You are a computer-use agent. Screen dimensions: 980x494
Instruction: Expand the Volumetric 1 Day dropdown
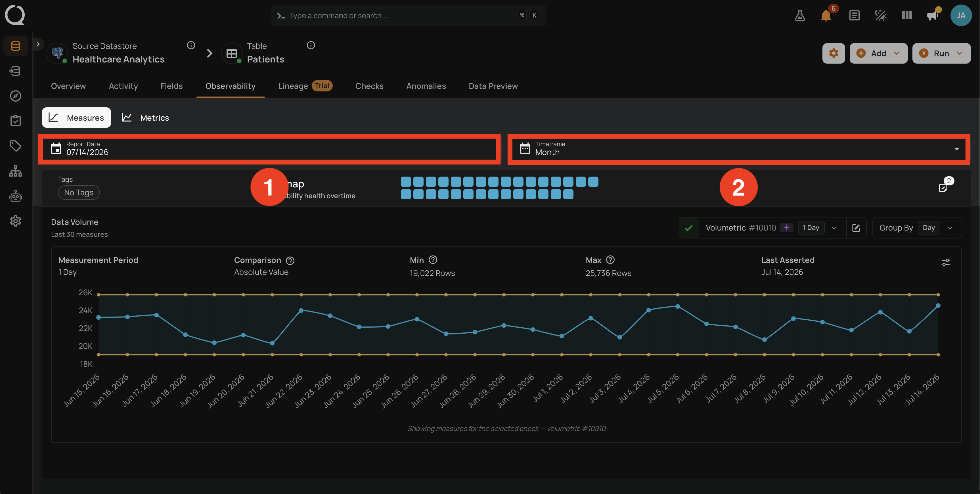point(834,228)
